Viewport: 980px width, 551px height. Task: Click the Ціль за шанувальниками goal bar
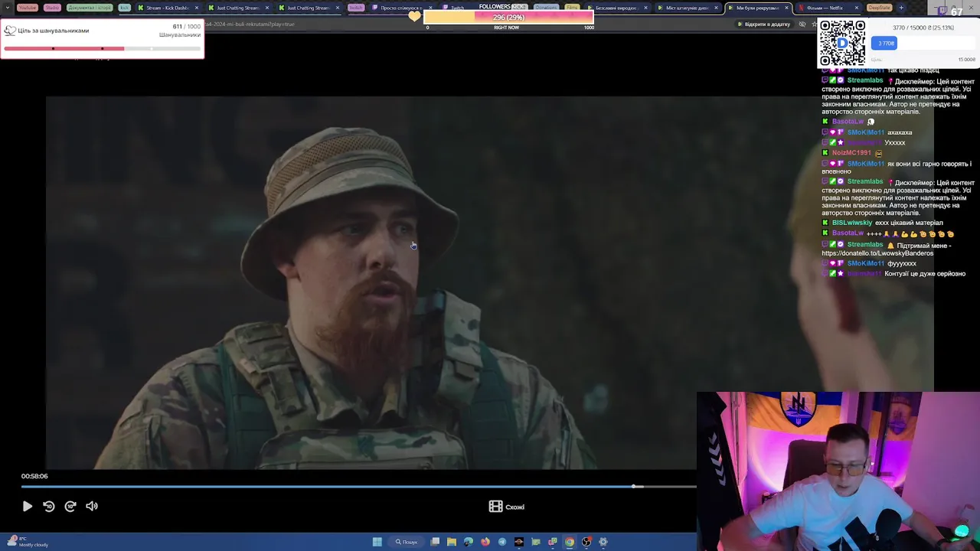[x=102, y=49]
